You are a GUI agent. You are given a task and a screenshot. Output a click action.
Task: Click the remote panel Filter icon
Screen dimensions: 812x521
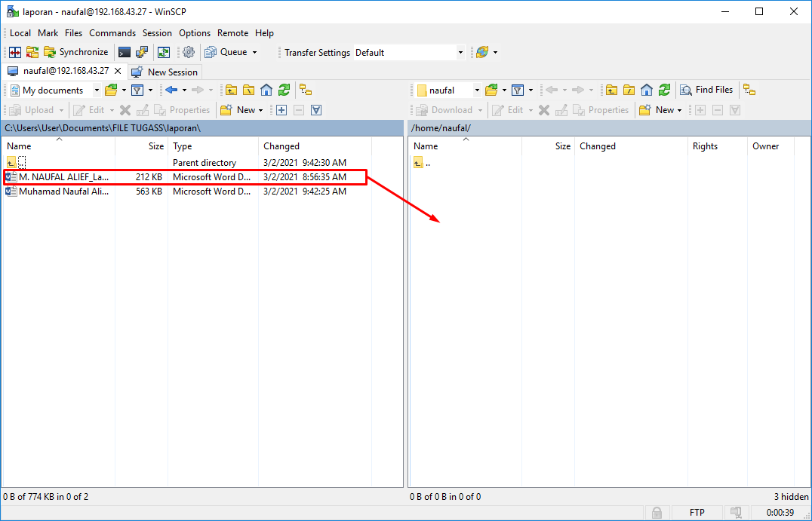tap(518, 90)
